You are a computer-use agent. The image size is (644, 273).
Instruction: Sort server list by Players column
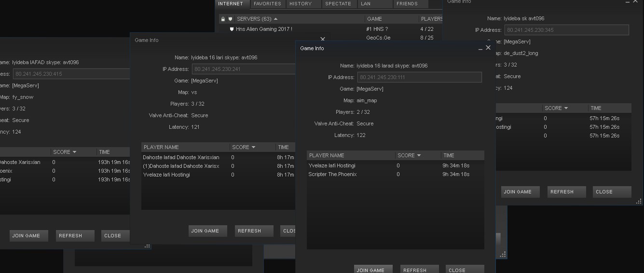tap(431, 19)
